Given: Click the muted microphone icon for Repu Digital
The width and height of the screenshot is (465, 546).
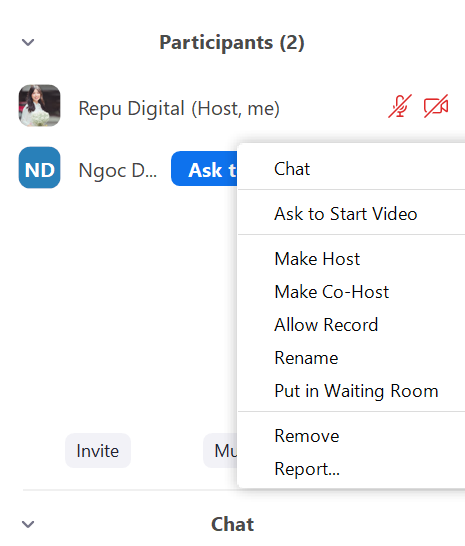Looking at the screenshot, I should (400, 106).
